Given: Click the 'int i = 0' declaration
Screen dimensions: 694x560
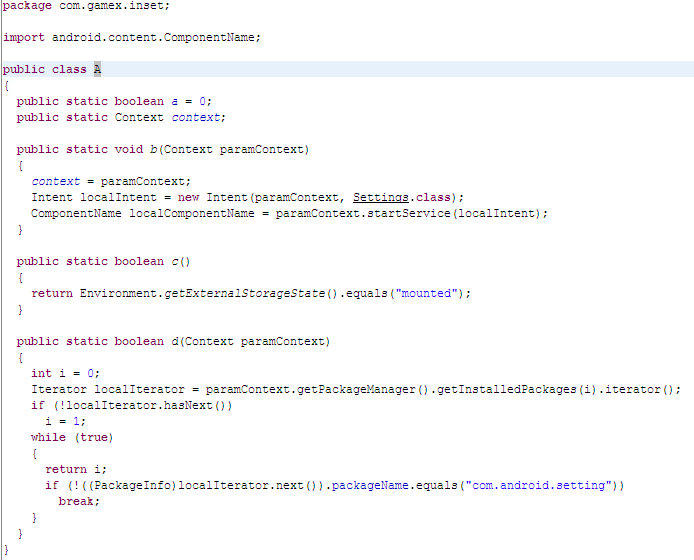Looking at the screenshot, I should tap(66, 374).
